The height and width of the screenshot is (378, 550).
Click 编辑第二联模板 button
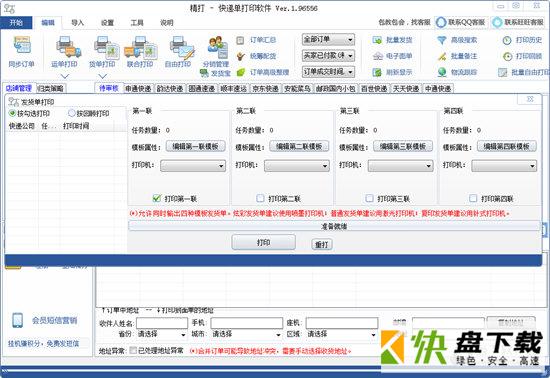299,146
